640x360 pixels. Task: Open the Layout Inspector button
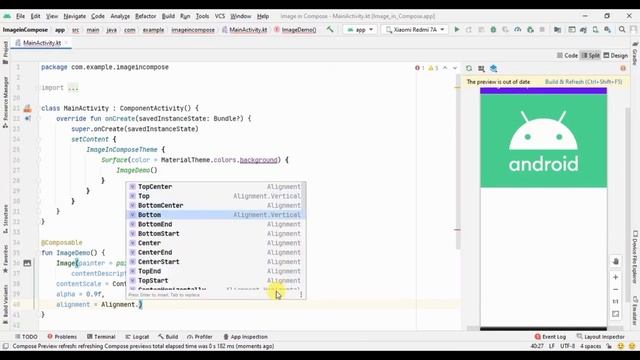(600, 337)
